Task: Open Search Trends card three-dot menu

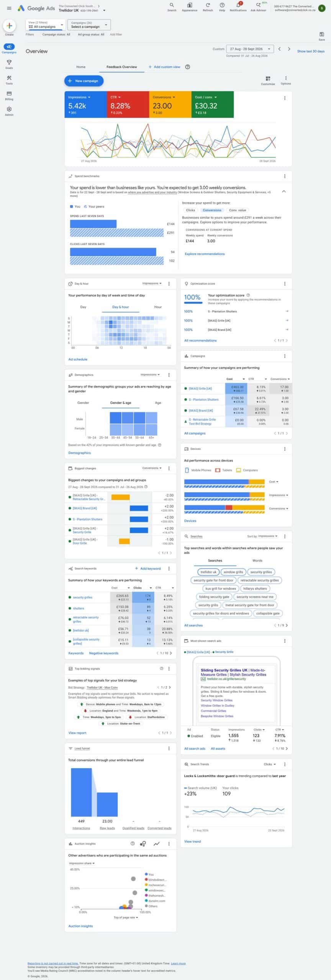Action: pyautogui.click(x=285, y=764)
